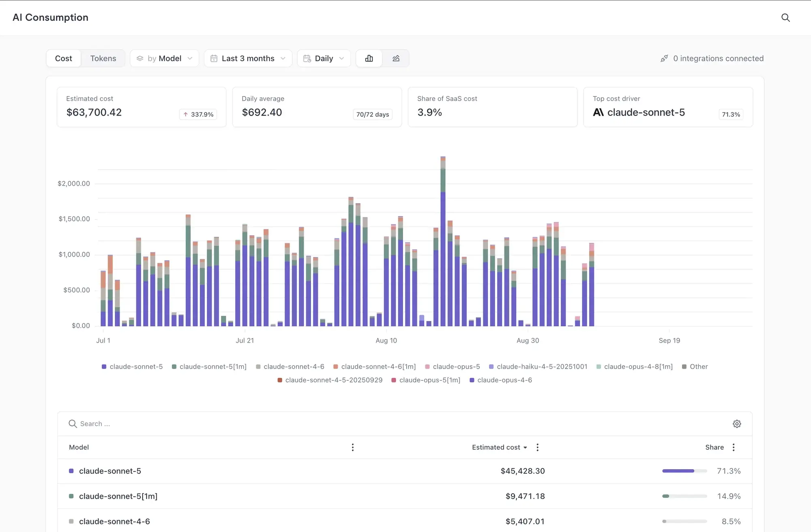This screenshot has width=811, height=532.
Task: Toggle claude-opus-5[1m] legend series
Action: click(426, 380)
